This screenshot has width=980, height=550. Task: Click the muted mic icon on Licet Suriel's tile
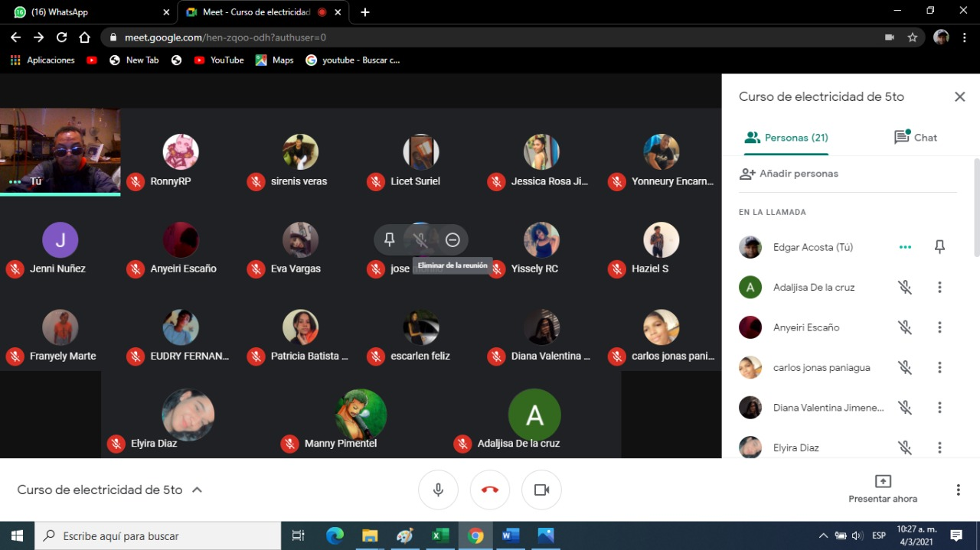pos(376,181)
